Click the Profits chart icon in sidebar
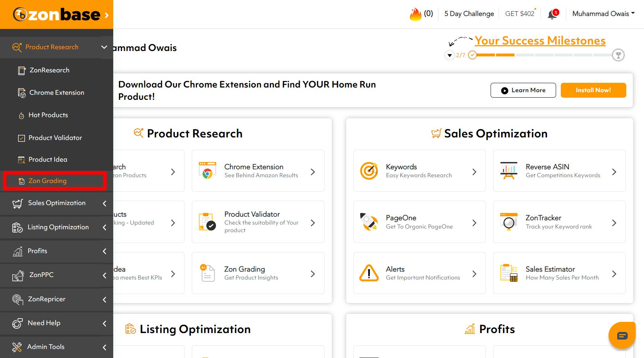 coord(18,251)
